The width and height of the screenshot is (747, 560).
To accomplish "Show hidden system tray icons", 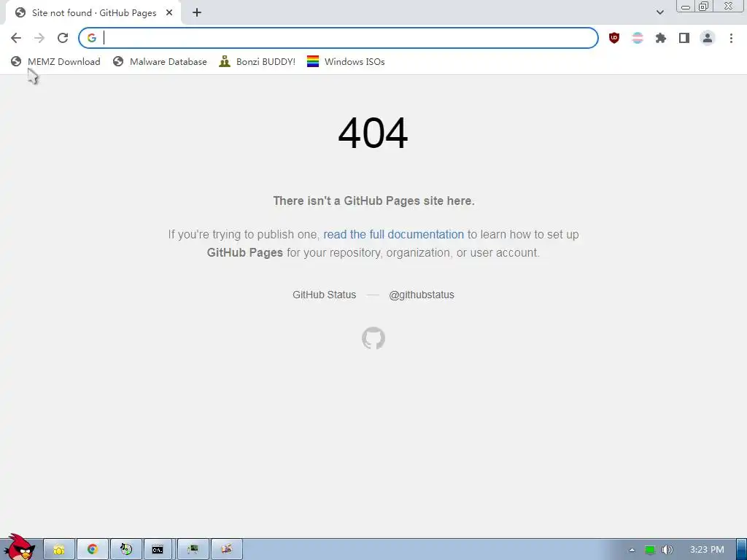I will (632, 550).
